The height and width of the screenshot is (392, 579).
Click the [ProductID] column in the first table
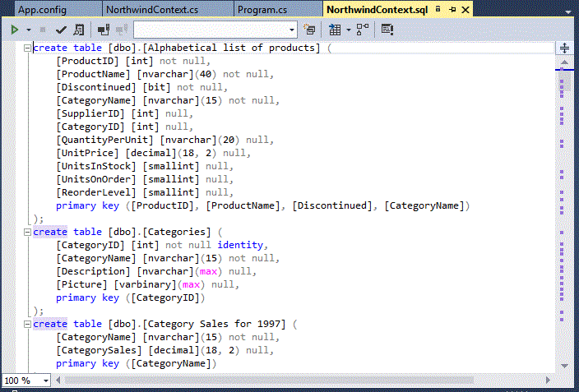click(87, 61)
